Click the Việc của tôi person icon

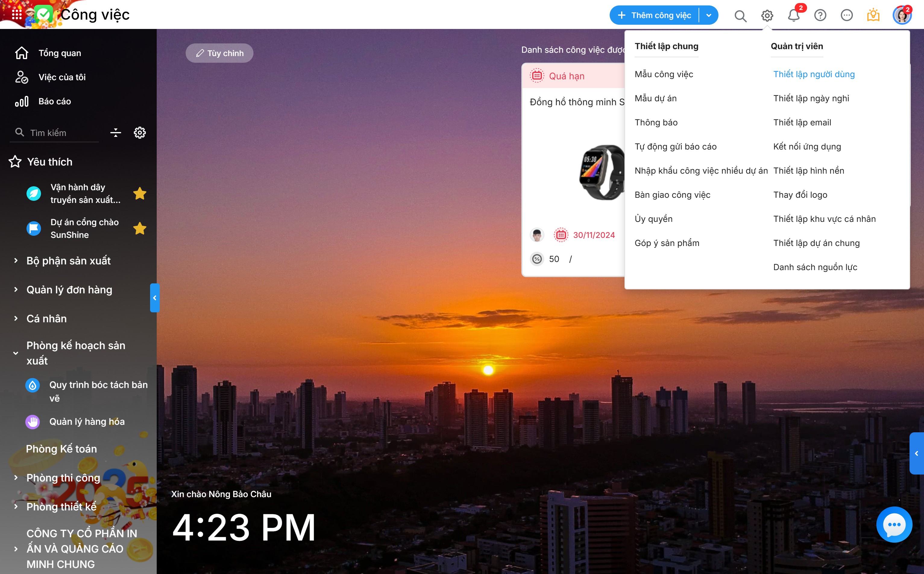[22, 77]
